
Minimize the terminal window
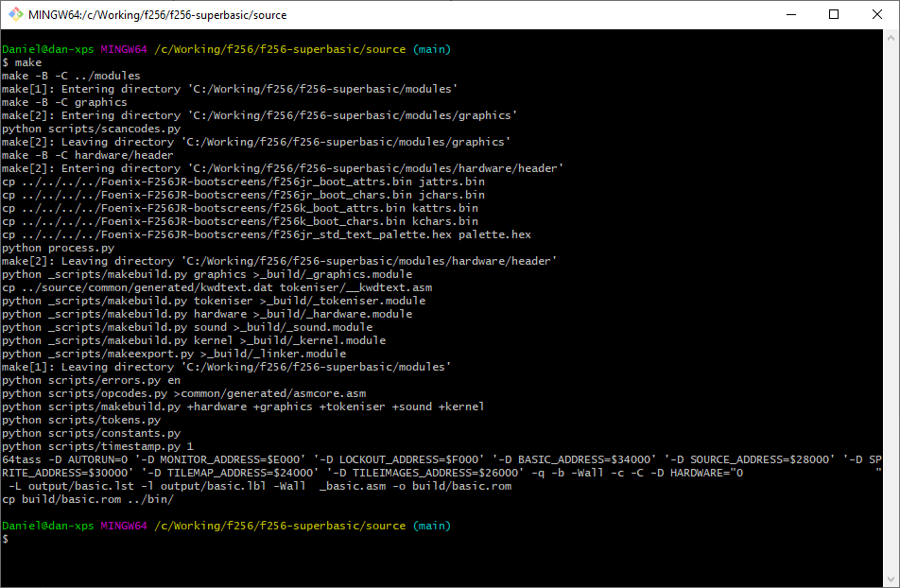point(791,14)
